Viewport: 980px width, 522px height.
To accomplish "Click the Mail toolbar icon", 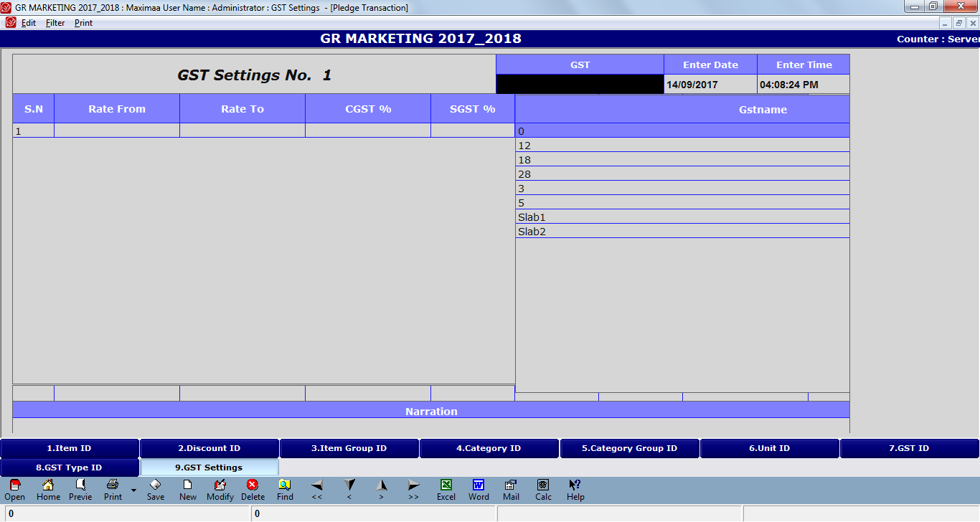I will tap(511, 490).
